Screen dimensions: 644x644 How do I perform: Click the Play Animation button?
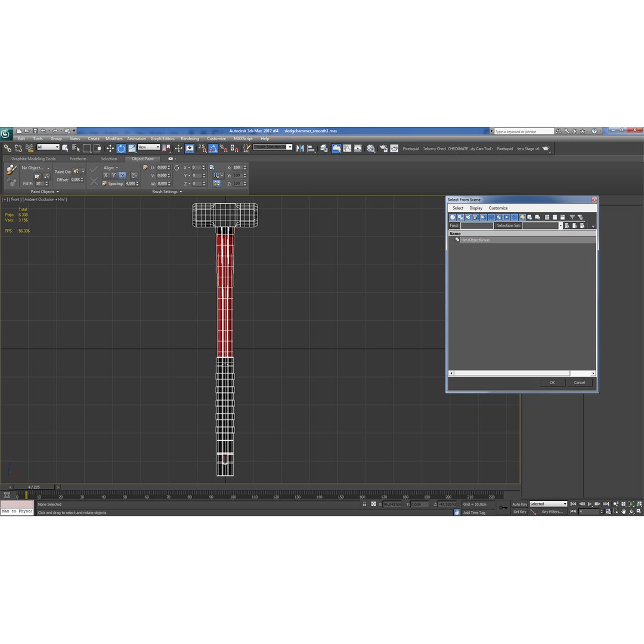(590, 504)
